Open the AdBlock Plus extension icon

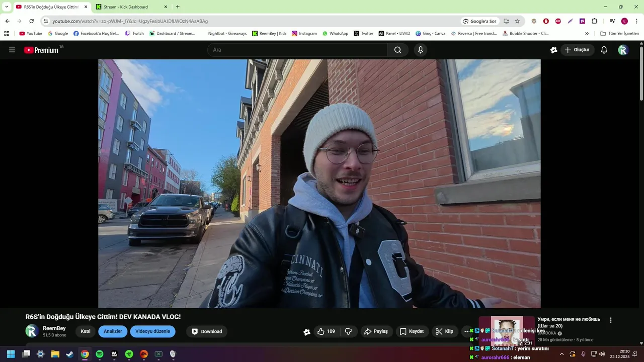(x=558, y=21)
